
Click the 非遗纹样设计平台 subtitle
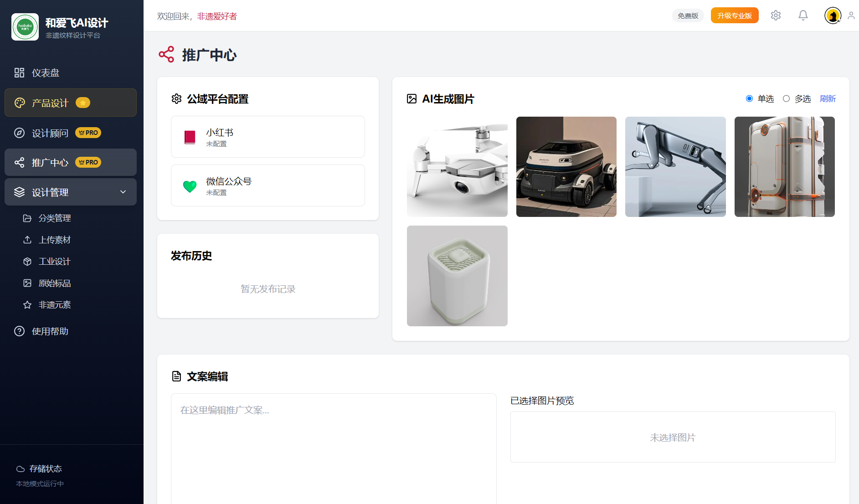pyautogui.click(x=73, y=36)
